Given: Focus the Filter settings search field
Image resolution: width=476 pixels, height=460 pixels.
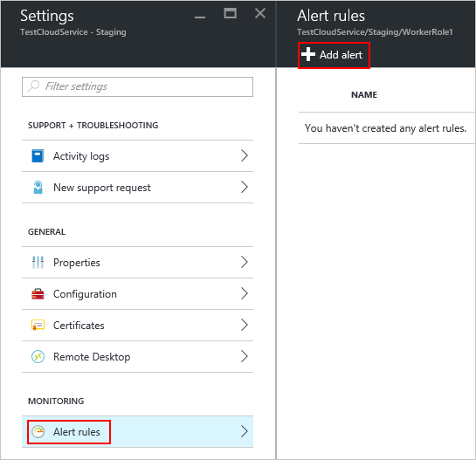Looking at the screenshot, I should pos(137,86).
